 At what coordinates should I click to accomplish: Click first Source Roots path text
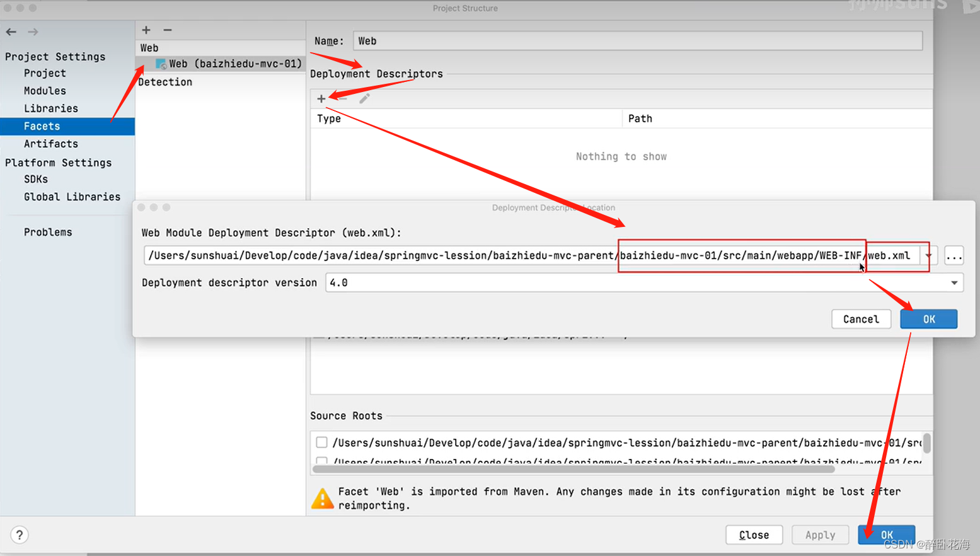click(626, 443)
